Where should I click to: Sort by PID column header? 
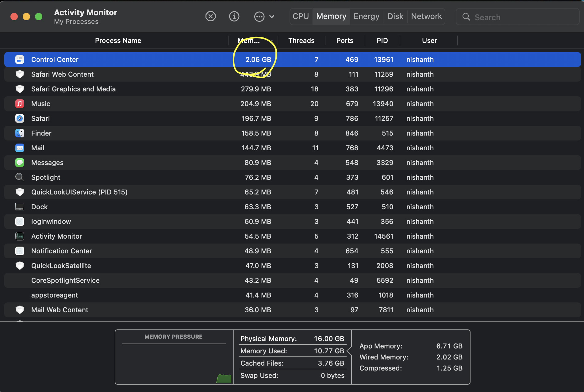point(382,40)
